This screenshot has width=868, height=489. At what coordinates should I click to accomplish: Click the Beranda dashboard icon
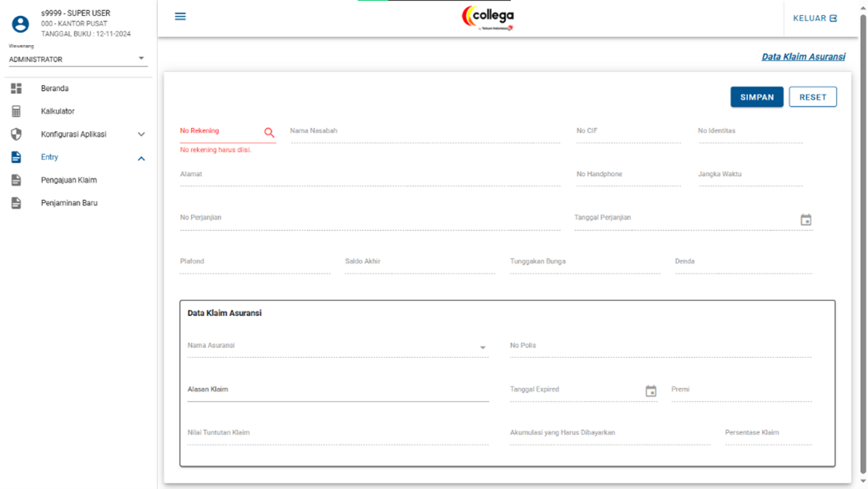tap(17, 88)
